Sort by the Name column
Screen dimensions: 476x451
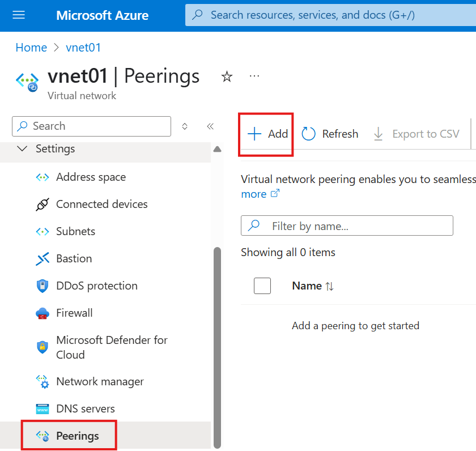[307, 286]
